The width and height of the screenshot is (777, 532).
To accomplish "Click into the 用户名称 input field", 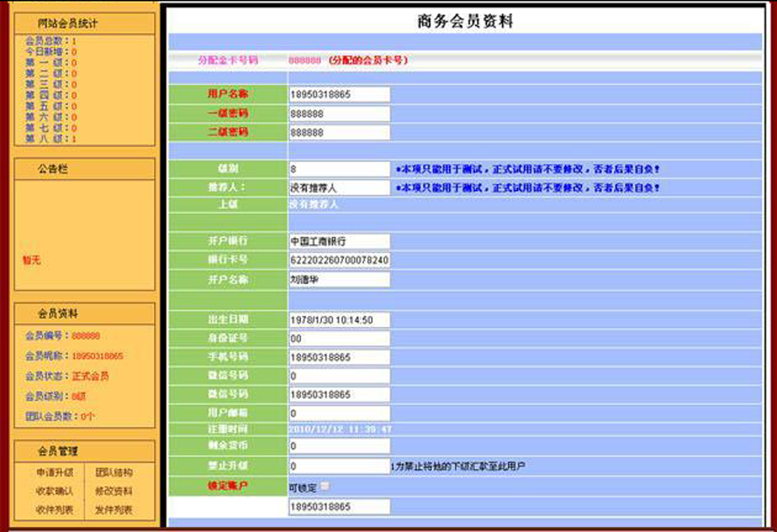I will [339, 94].
